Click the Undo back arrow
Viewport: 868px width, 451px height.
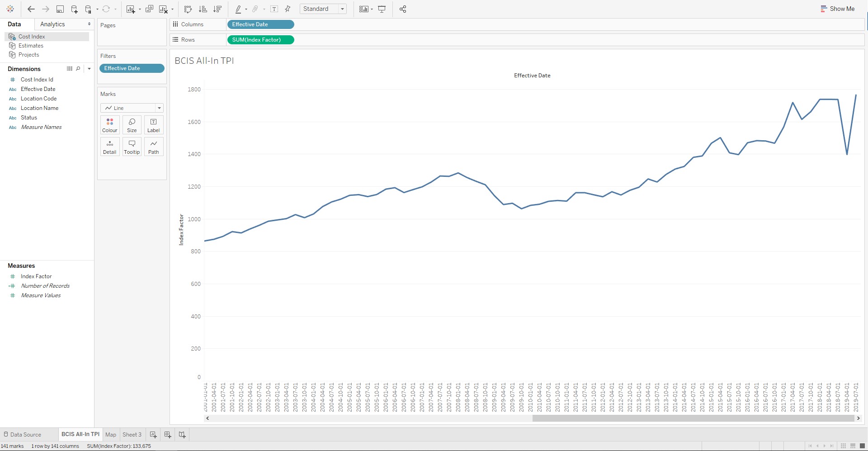[x=31, y=9]
